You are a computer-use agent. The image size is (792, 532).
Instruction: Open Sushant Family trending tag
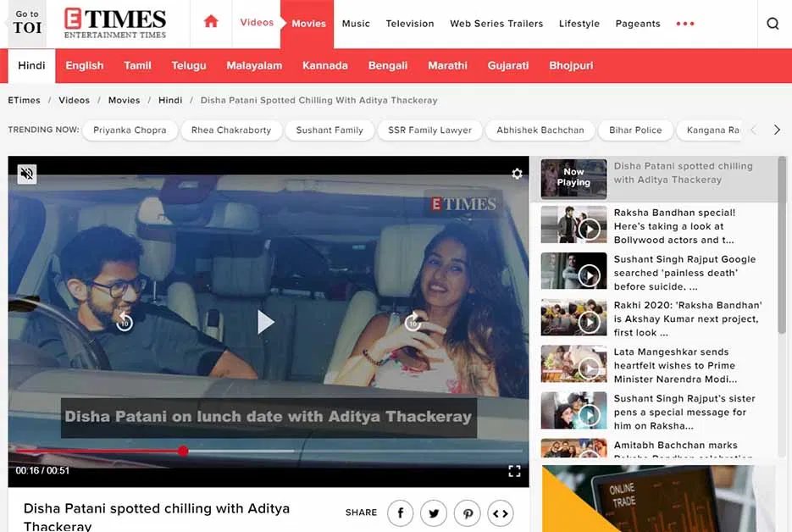click(x=330, y=130)
